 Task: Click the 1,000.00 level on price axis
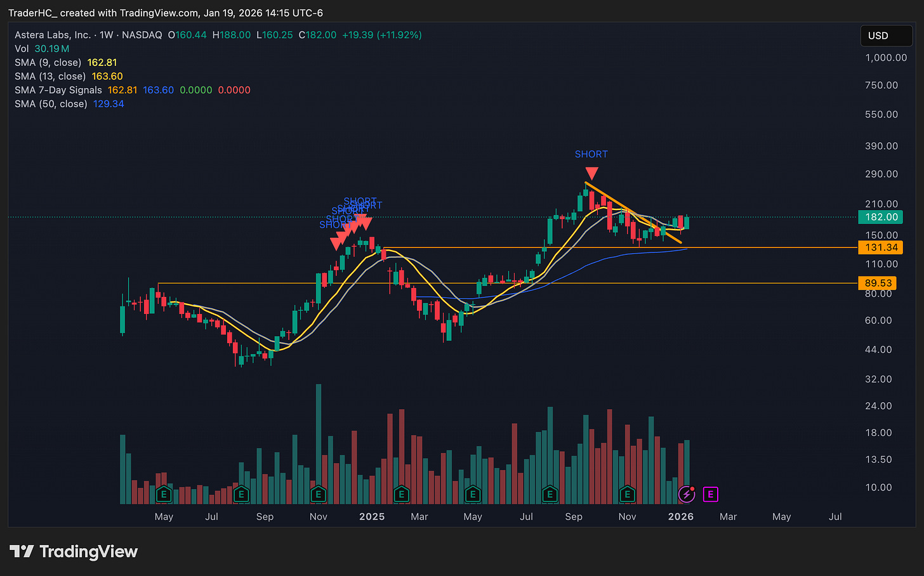click(887, 58)
